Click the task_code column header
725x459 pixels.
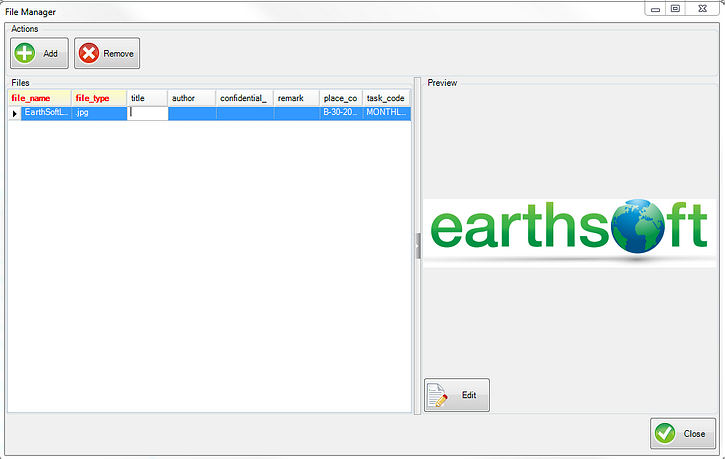386,98
